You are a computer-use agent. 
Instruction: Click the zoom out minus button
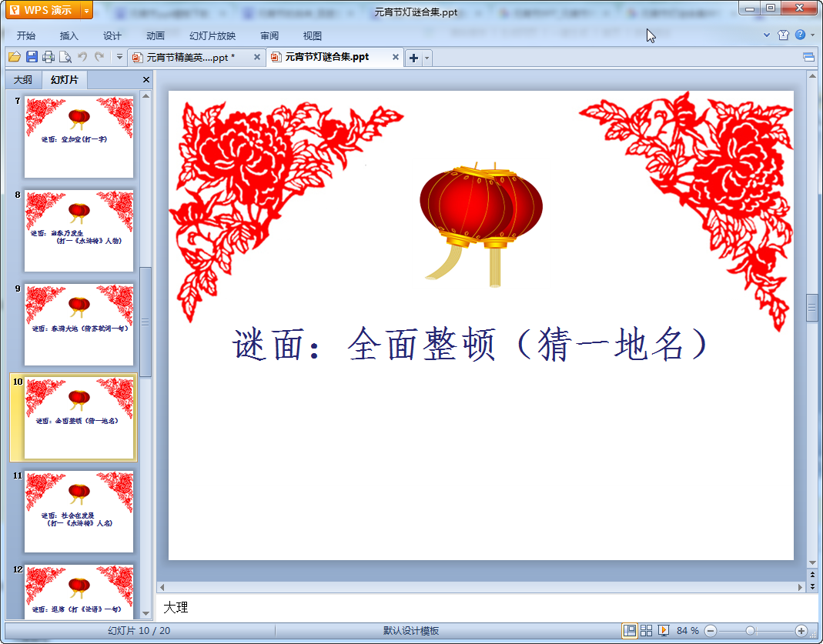coord(710,631)
